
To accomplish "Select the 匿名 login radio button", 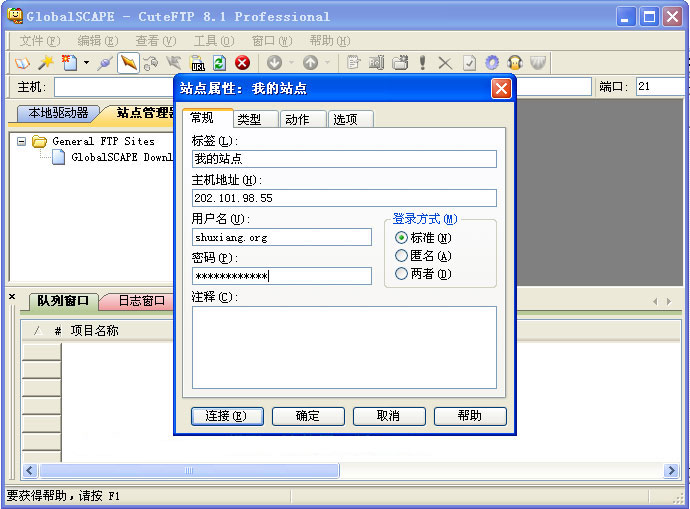I will click(402, 256).
